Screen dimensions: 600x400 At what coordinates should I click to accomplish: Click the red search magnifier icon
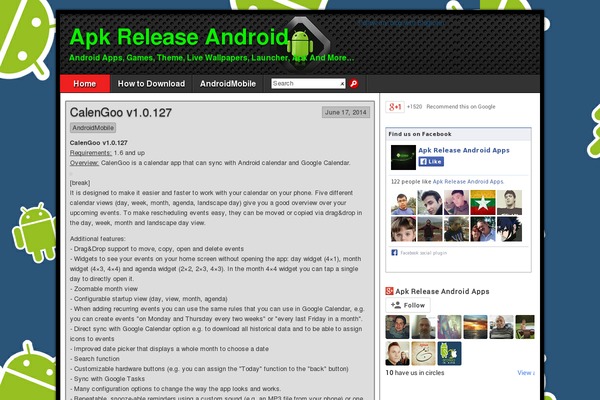click(x=354, y=83)
